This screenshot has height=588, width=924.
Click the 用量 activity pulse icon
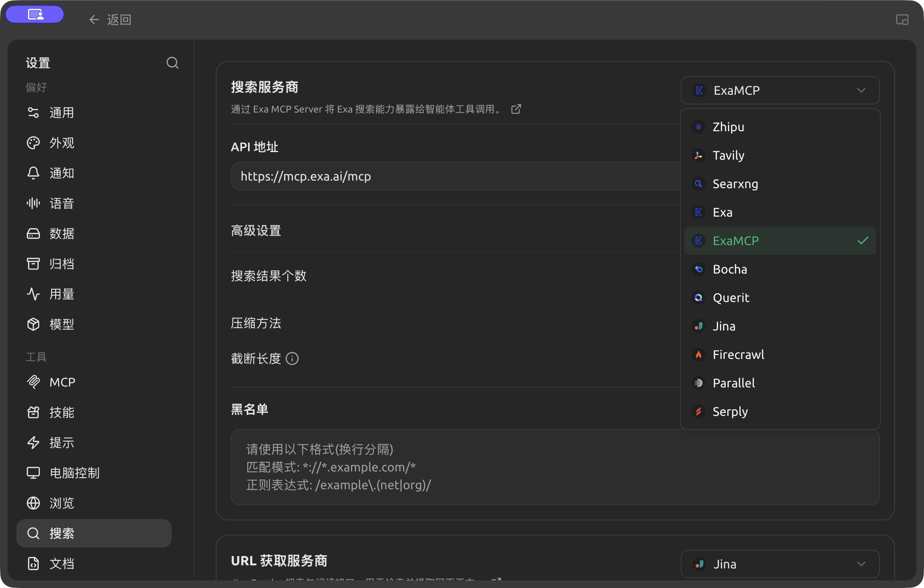[x=33, y=294]
